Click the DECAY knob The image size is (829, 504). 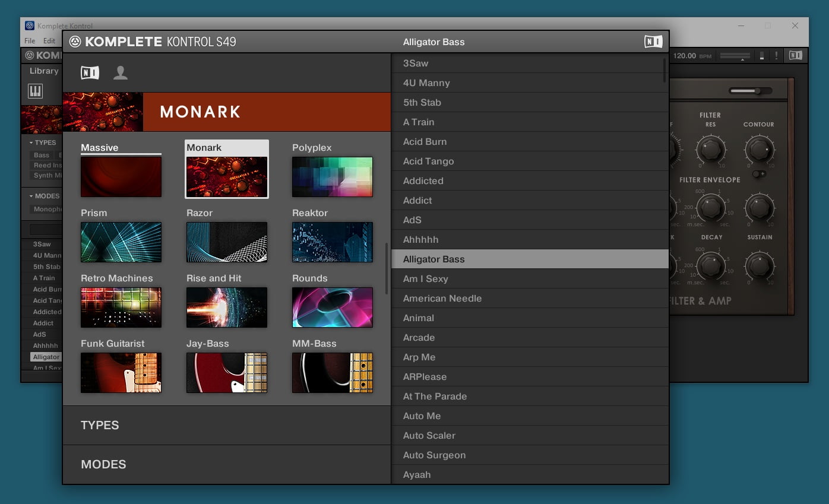(711, 265)
